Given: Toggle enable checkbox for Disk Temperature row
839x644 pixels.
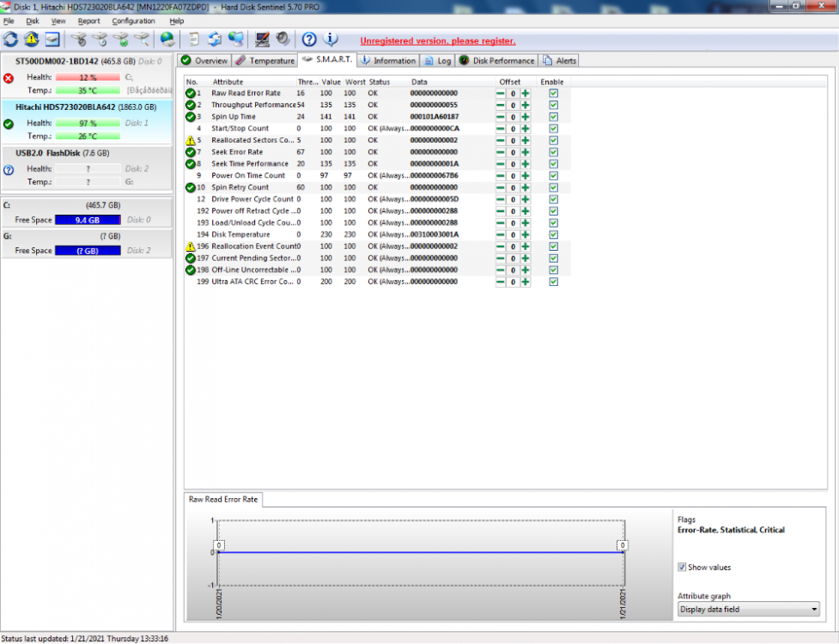Looking at the screenshot, I should pos(553,234).
